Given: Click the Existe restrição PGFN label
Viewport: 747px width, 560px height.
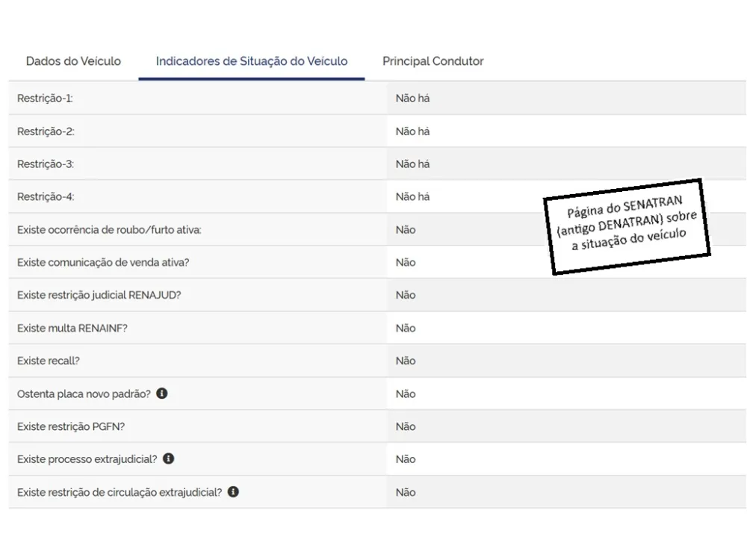Looking at the screenshot, I should click(71, 426).
